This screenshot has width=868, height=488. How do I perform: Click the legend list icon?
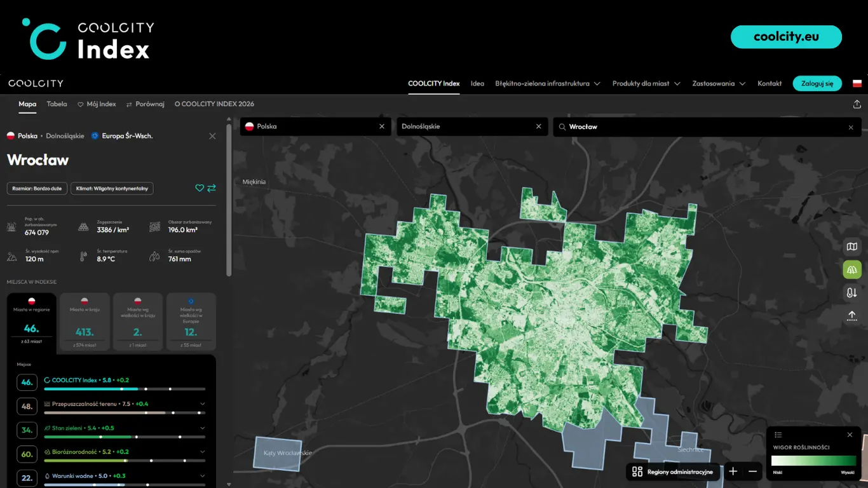coord(778,435)
